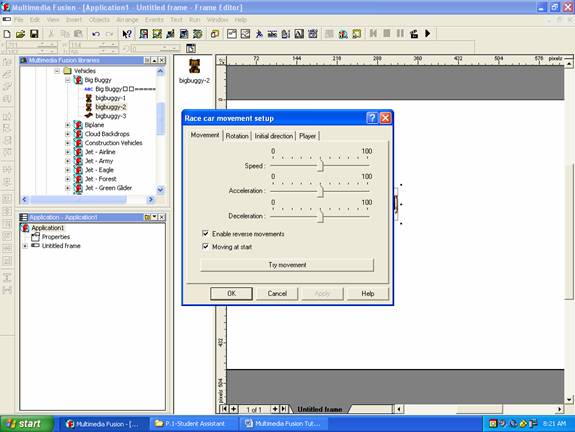Click the New application toolbar icon
This screenshot has height=432, width=575.
tap(7, 34)
